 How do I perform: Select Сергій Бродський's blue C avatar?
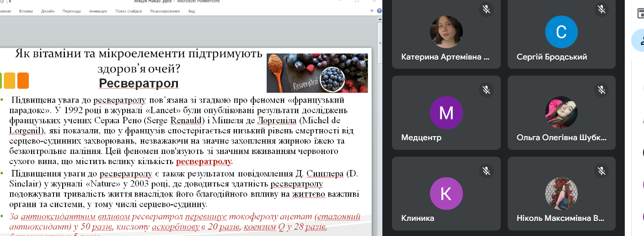click(561, 32)
